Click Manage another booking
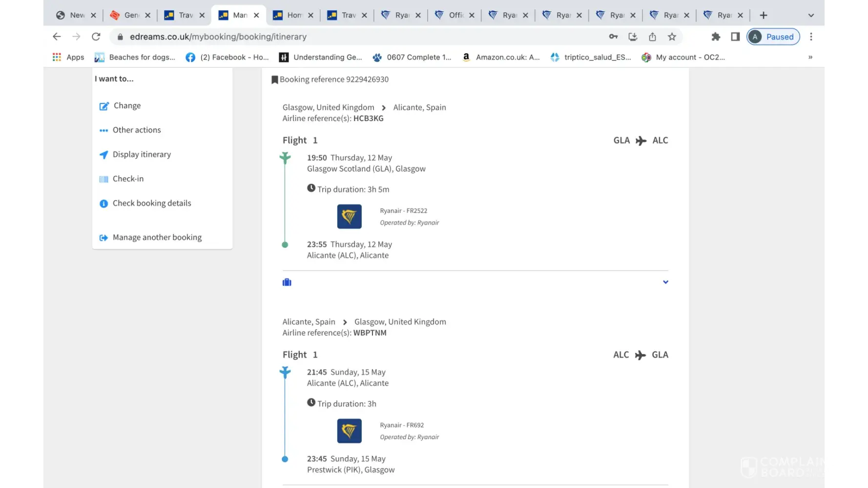This screenshot has width=868, height=488. 157,238
